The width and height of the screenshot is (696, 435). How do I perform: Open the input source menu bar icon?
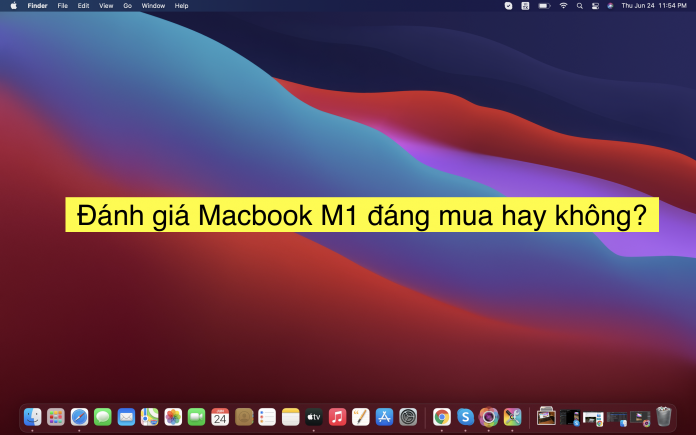click(x=525, y=6)
